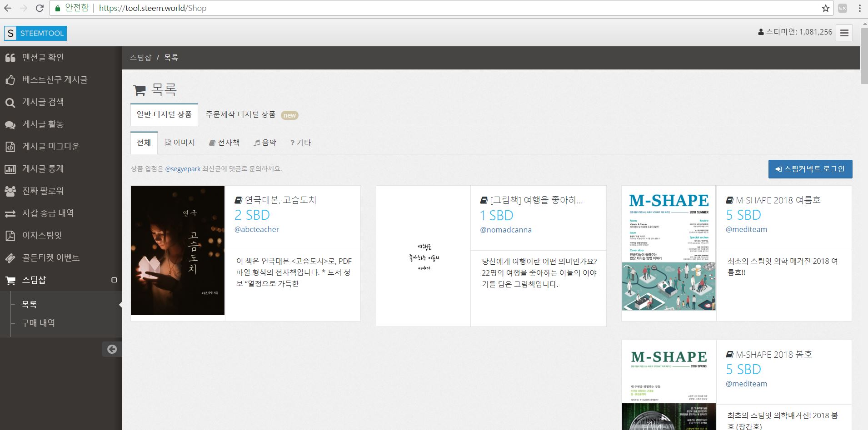Open seller @nomadcanna link

pos(506,230)
